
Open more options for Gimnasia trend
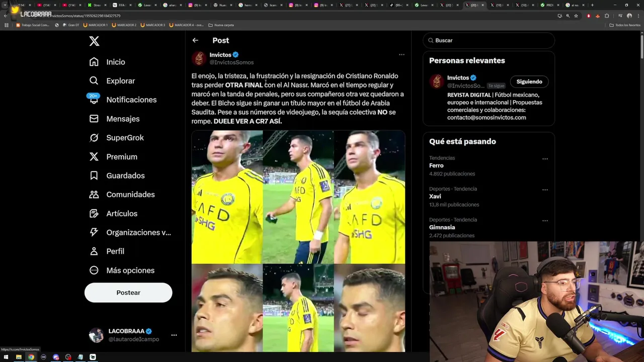[x=545, y=221]
